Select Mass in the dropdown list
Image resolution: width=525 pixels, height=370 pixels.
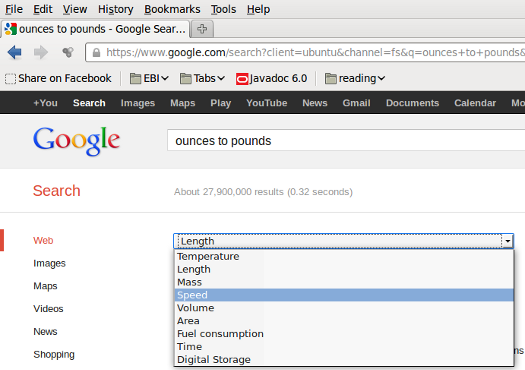coord(344,282)
